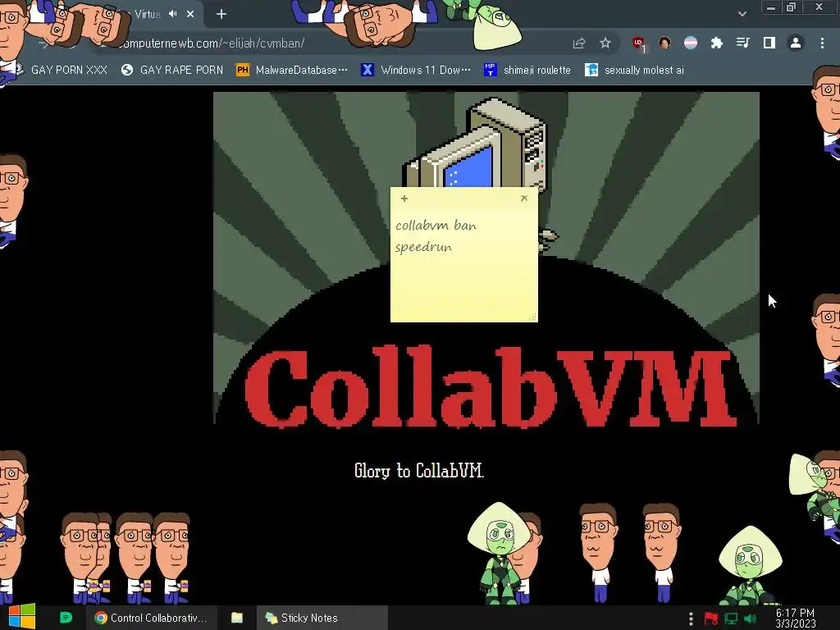Open File Explorer from taskbar
The height and width of the screenshot is (630, 840).
pyautogui.click(x=237, y=618)
